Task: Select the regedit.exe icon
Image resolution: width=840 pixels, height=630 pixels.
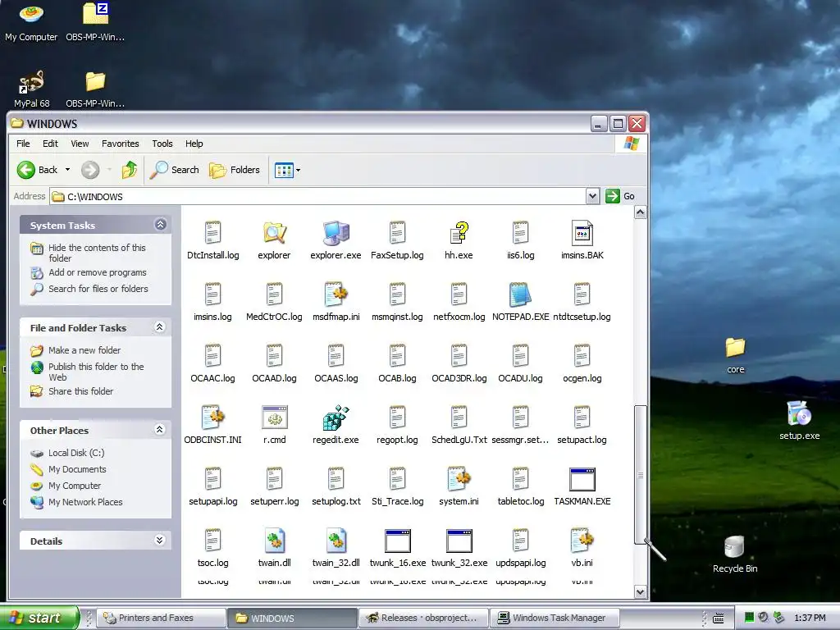Action: (x=336, y=418)
